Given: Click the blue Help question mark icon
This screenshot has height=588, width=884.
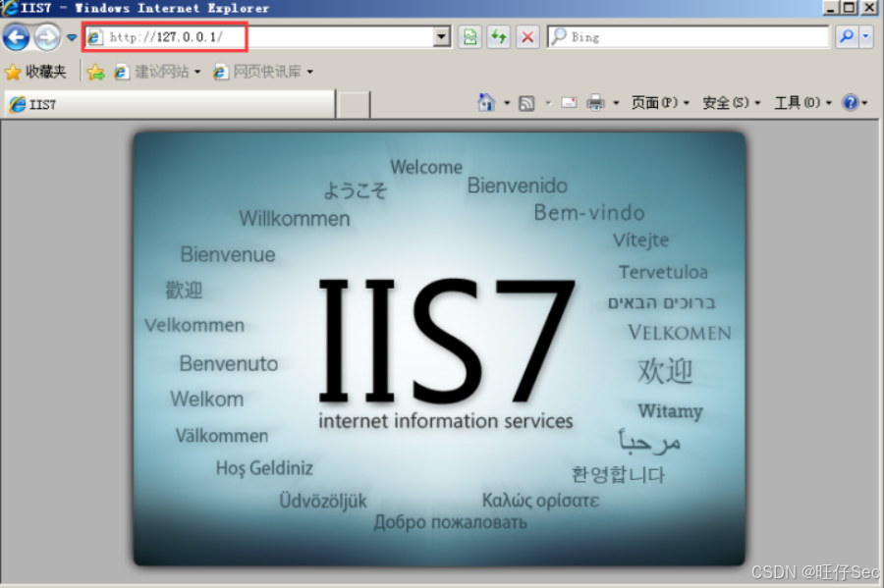Looking at the screenshot, I should point(851,102).
